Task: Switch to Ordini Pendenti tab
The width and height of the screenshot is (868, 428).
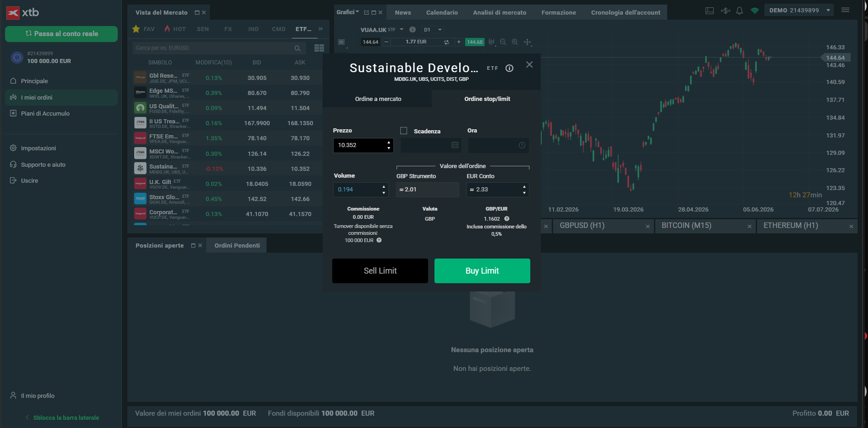Action: click(x=237, y=245)
